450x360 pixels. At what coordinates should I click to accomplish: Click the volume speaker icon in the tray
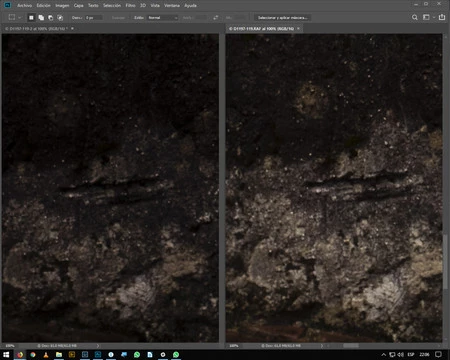tap(400, 355)
